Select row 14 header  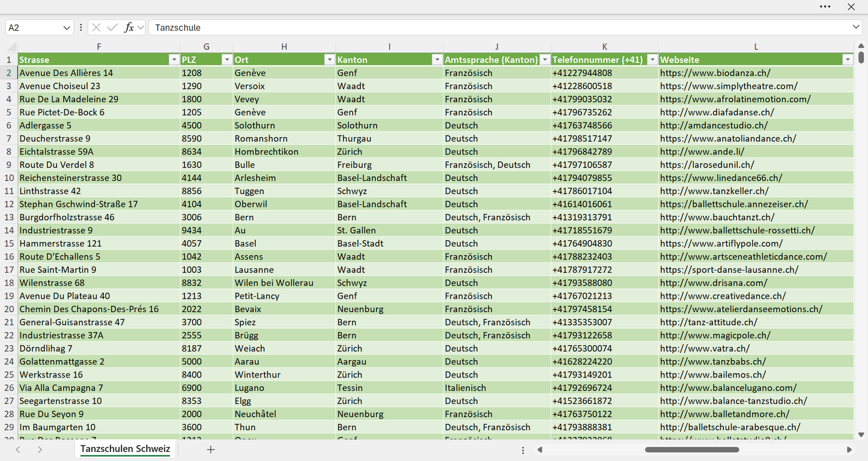[9, 230]
